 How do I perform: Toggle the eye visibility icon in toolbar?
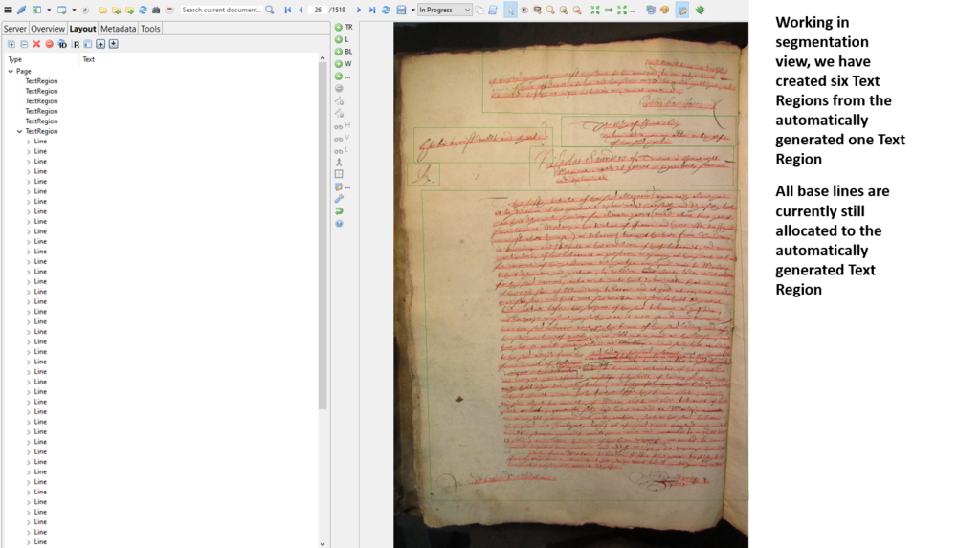point(523,11)
